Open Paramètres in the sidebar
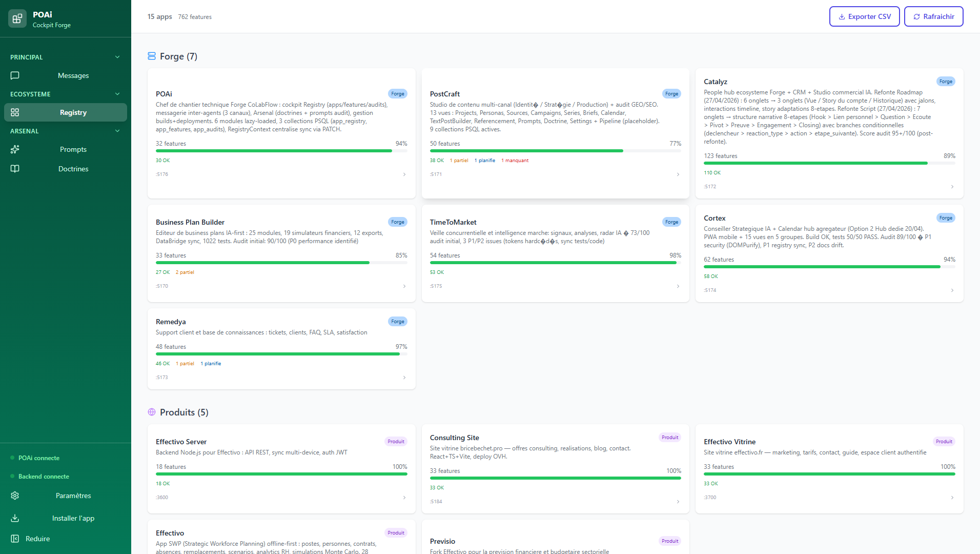 pos(66,496)
